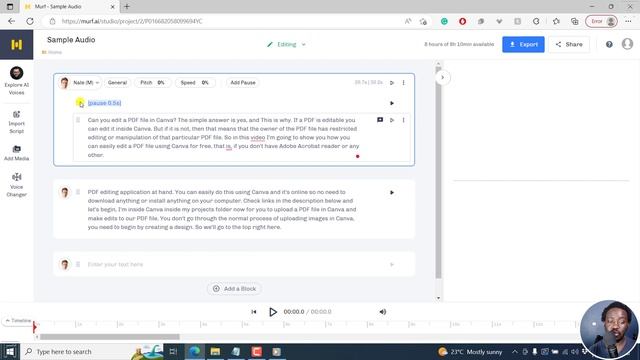Open the Murf home logo
The image size is (640, 360).
pyautogui.click(x=16, y=44)
